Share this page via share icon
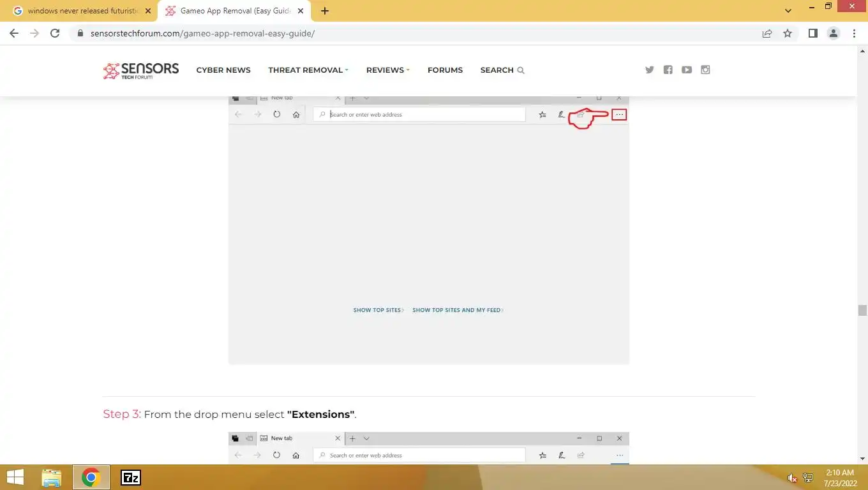Image resolution: width=868 pixels, height=490 pixels. [x=767, y=33]
